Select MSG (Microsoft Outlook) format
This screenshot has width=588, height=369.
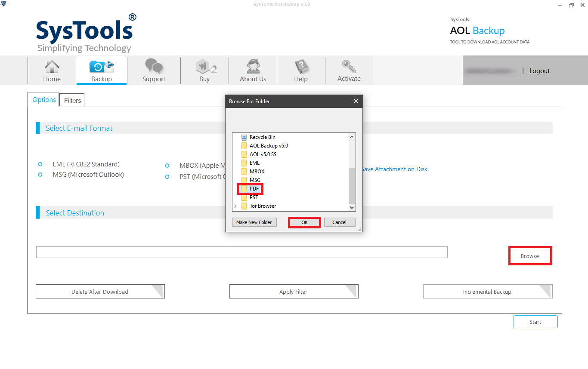(x=40, y=175)
